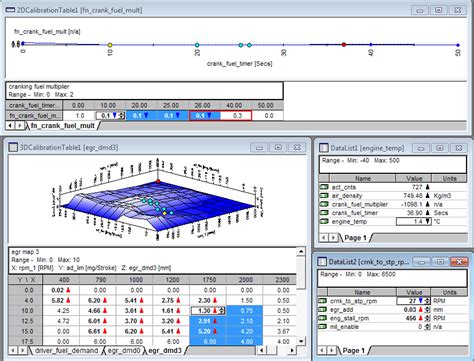The height and width of the screenshot is (361, 474).
Task: Click the crank_fuel_multiplier row icon
Action: point(324,204)
